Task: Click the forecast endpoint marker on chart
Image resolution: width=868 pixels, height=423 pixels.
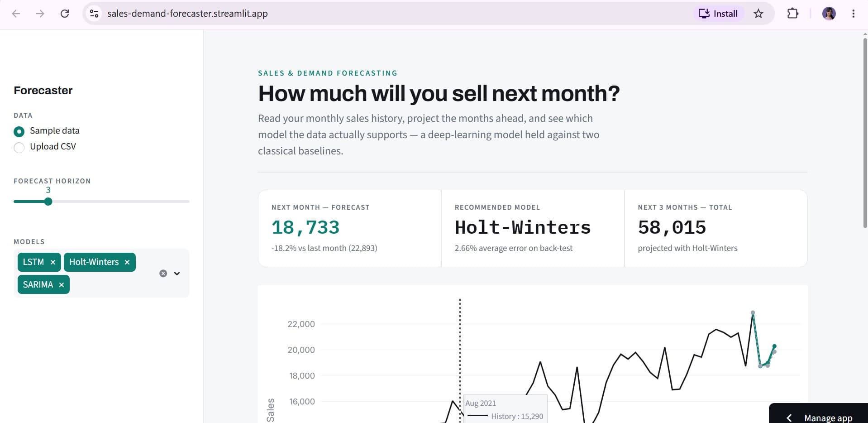Action: pyautogui.click(x=774, y=346)
